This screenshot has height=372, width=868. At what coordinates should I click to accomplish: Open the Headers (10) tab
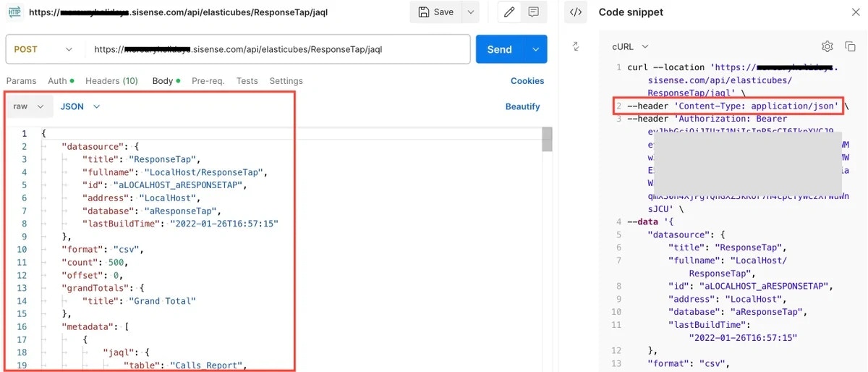pyautogui.click(x=111, y=81)
